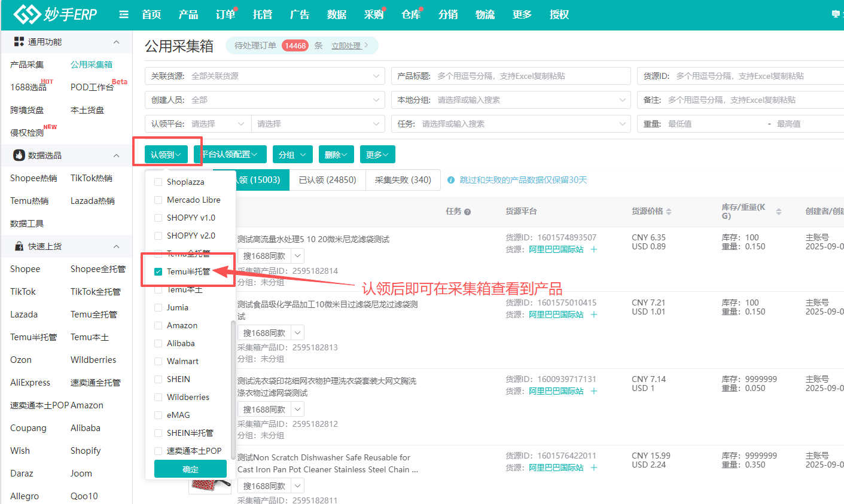844x504 pixels.
Task: Open the 授权 top menu
Action: [x=559, y=14]
